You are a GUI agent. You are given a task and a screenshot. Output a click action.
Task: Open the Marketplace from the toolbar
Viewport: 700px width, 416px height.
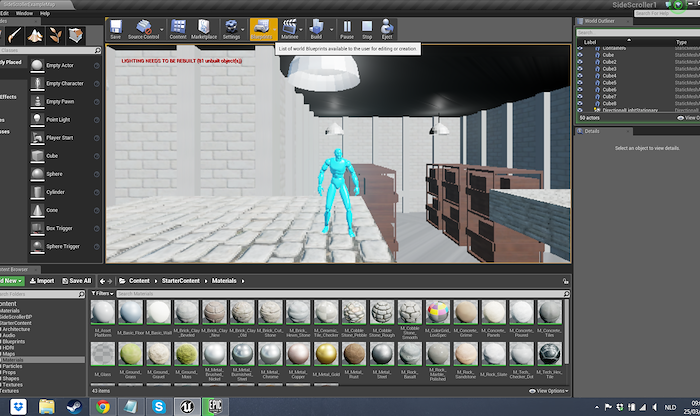[204, 29]
